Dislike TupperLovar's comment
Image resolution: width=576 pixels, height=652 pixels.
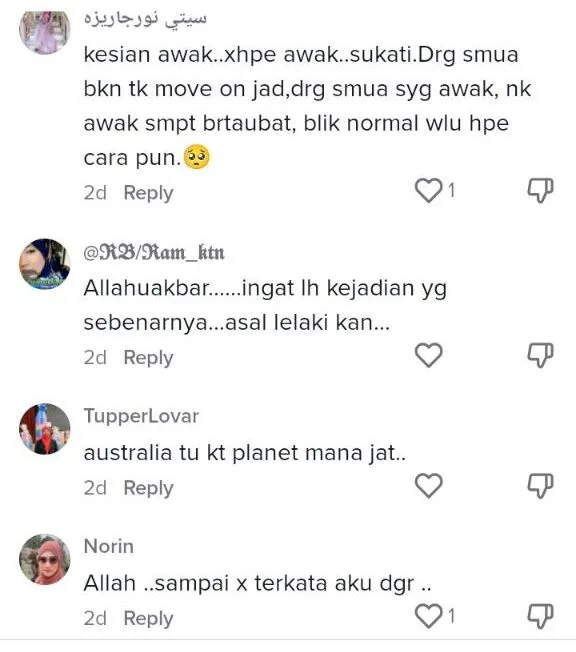(540, 485)
